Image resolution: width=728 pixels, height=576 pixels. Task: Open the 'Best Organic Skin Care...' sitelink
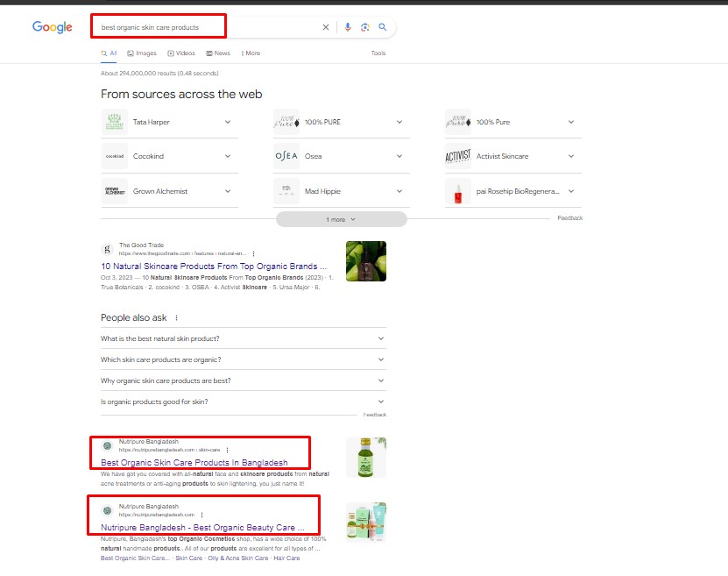(135, 558)
